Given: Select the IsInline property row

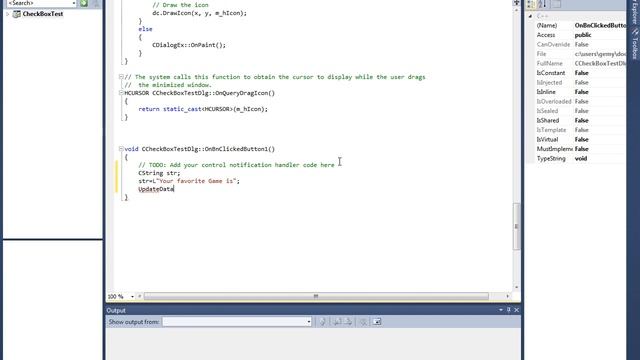Looking at the screenshot, I should point(581,92).
